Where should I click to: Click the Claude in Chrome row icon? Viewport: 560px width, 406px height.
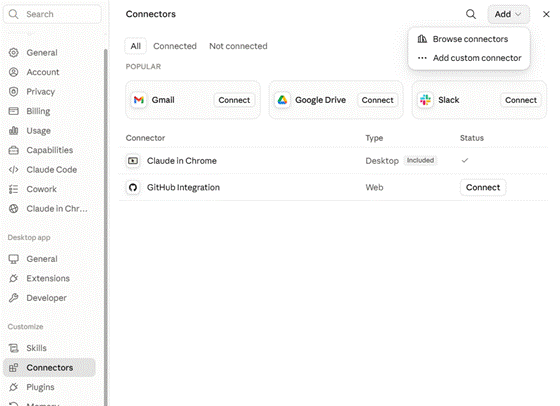(133, 161)
